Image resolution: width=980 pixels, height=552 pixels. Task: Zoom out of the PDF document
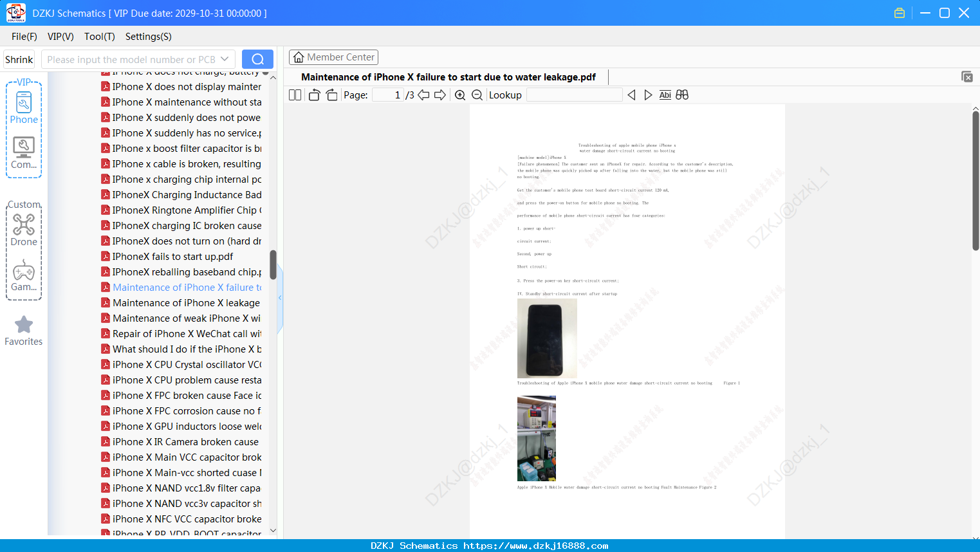pos(477,95)
